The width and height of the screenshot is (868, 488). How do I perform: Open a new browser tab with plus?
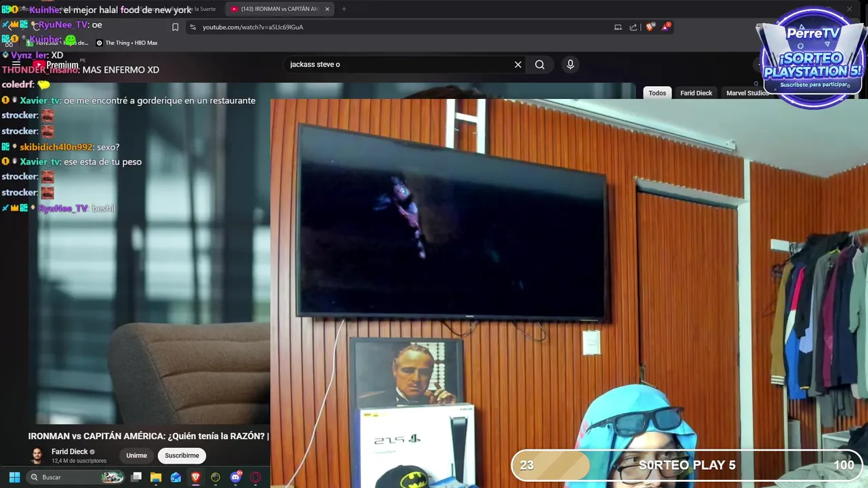344,9
